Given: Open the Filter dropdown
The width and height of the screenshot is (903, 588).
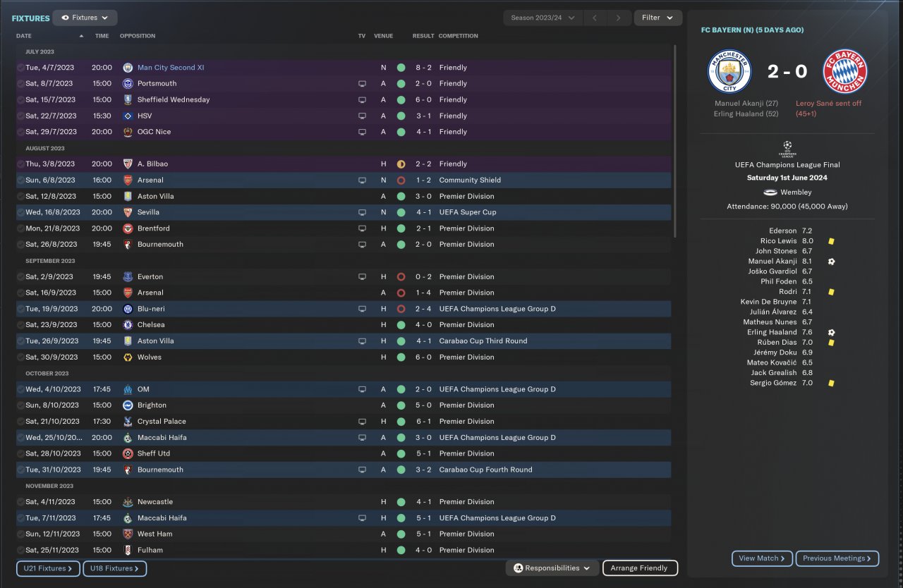Looking at the screenshot, I should coord(657,18).
